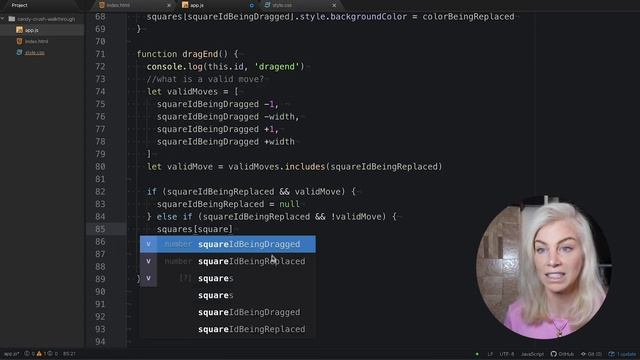This screenshot has height=360, width=640.
Task: Open the linter info count indicator
Action: tap(53, 354)
